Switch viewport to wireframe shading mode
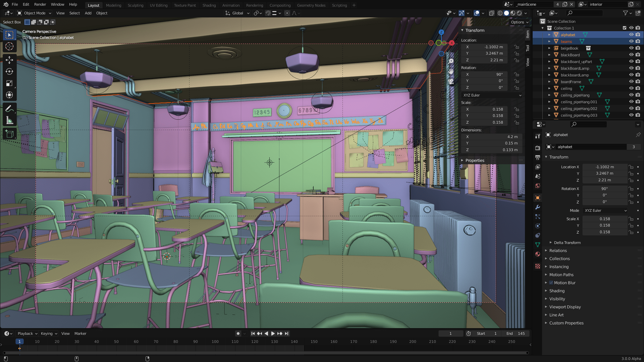The image size is (644, 362). (x=500, y=13)
